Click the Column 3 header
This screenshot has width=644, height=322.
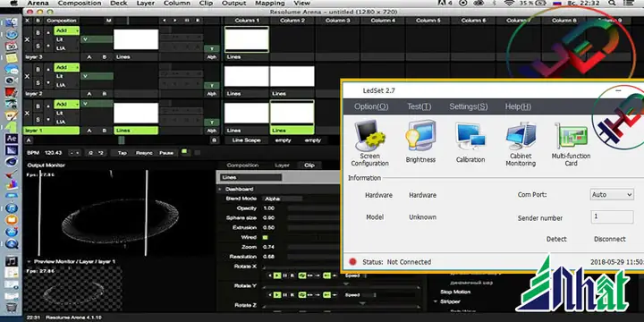pyautogui.click(x=338, y=21)
